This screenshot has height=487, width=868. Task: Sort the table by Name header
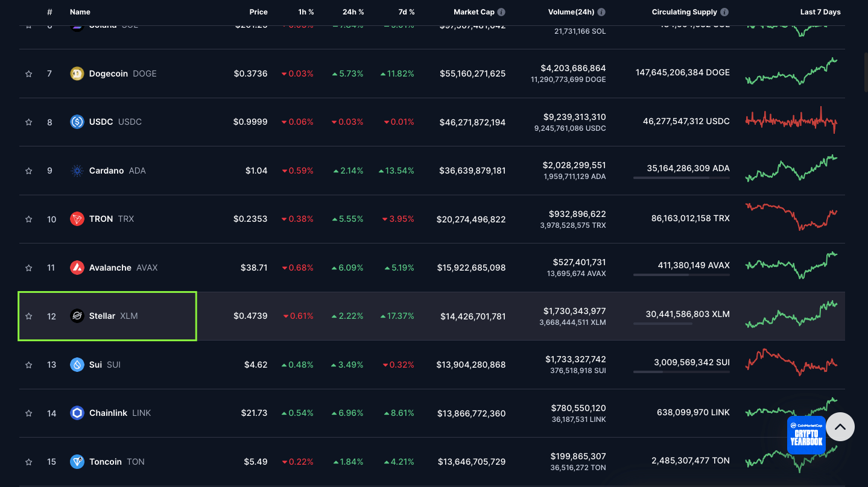coord(80,12)
